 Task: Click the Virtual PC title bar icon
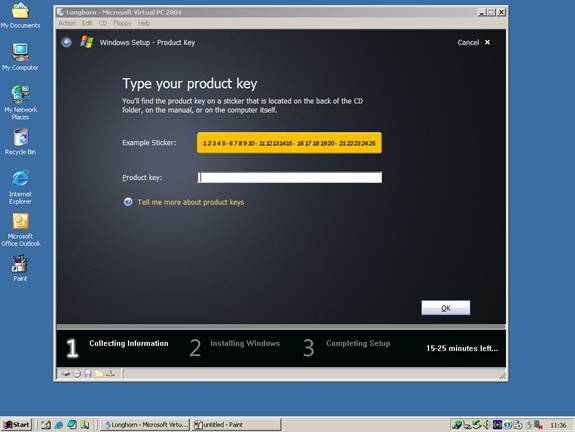coord(61,12)
